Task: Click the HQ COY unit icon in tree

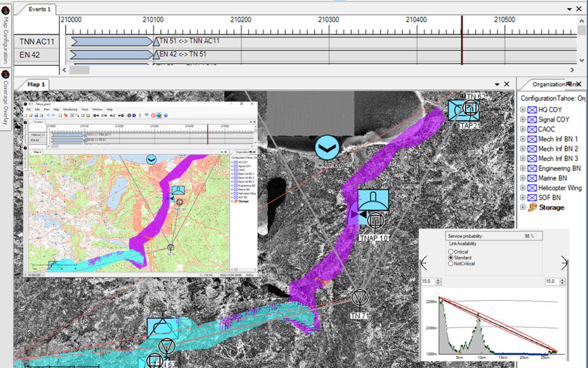Action: [532, 110]
